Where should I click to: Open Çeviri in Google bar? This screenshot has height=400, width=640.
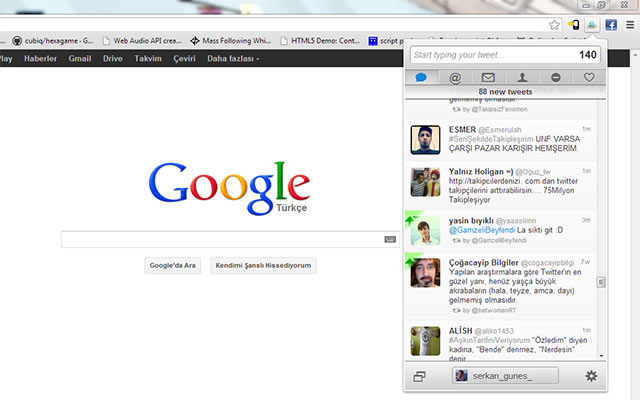click(x=184, y=58)
